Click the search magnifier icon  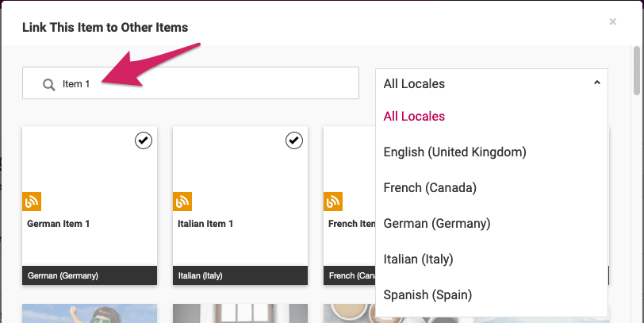tap(49, 85)
